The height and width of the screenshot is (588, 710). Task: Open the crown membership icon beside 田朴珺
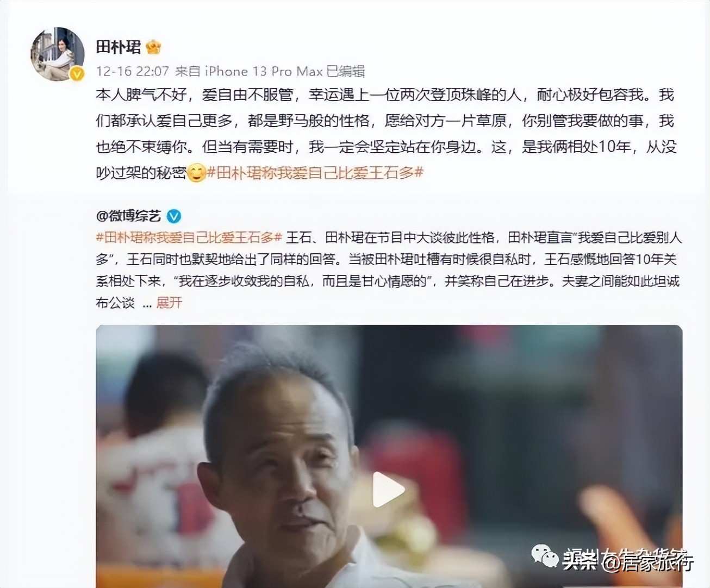153,47
